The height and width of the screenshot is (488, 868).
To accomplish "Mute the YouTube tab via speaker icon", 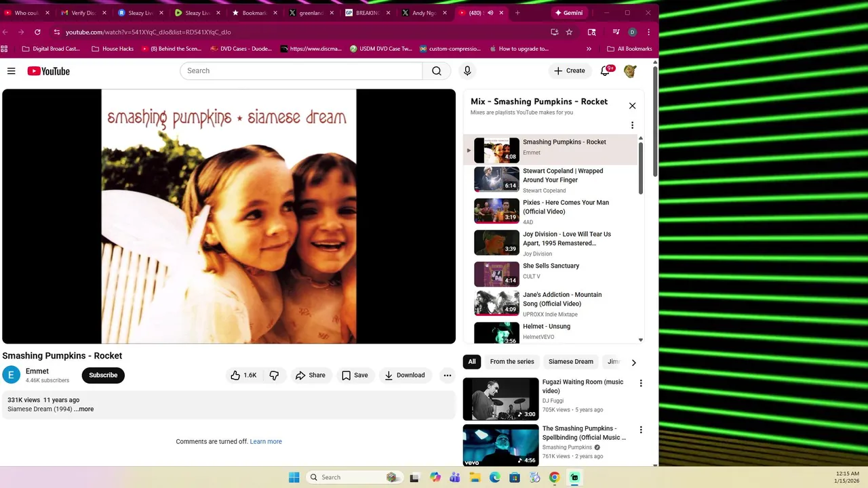I will click(490, 13).
